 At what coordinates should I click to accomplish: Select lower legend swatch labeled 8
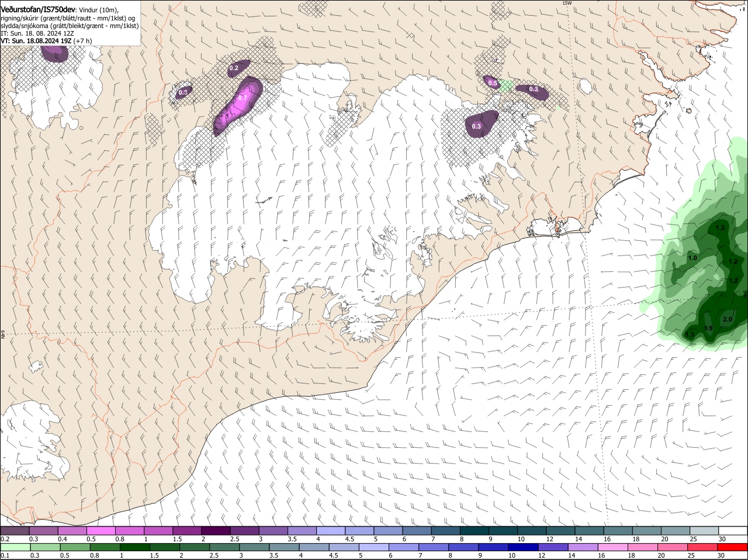click(465, 547)
